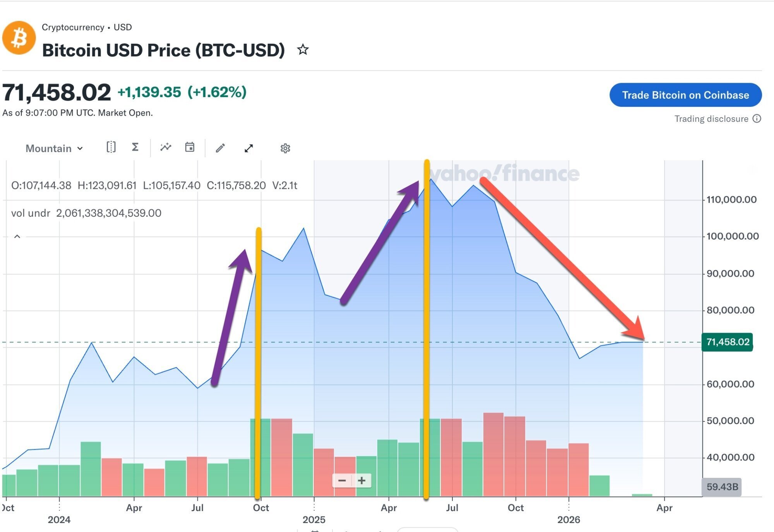Zoom in the chart with plus
This screenshot has height=532, width=774.
pos(361,481)
